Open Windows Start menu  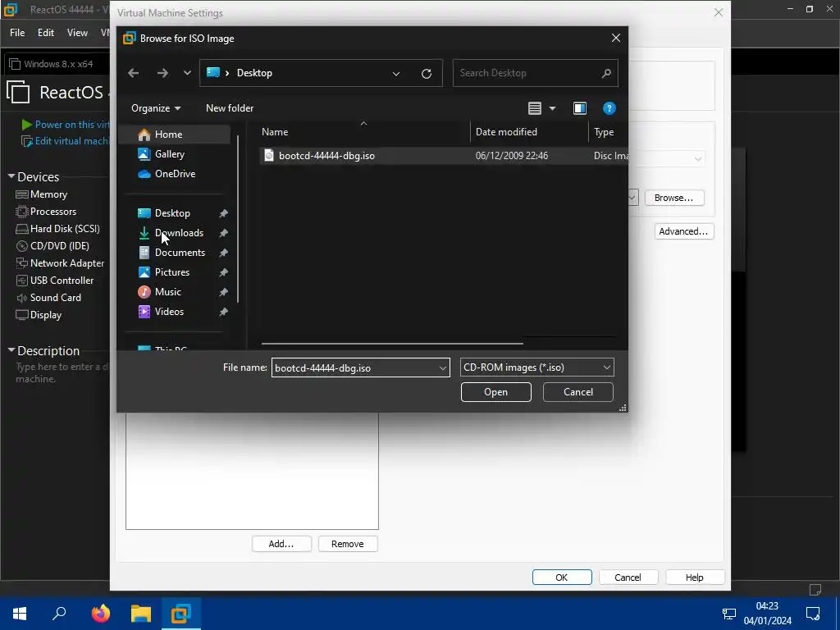click(20, 614)
